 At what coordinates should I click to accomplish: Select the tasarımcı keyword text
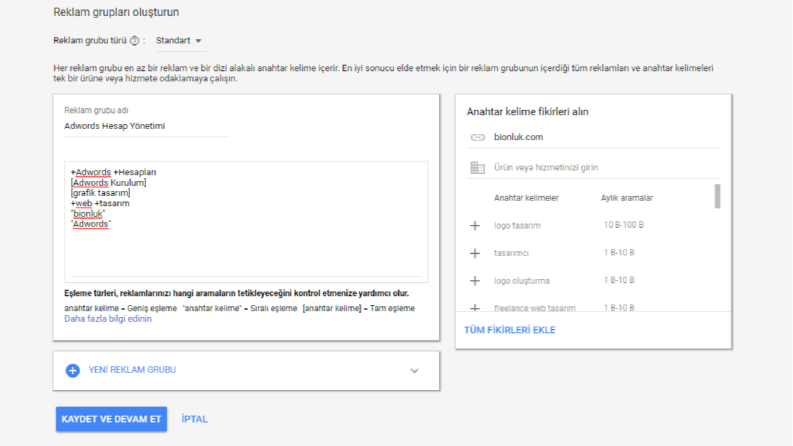click(x=511, y=253)
